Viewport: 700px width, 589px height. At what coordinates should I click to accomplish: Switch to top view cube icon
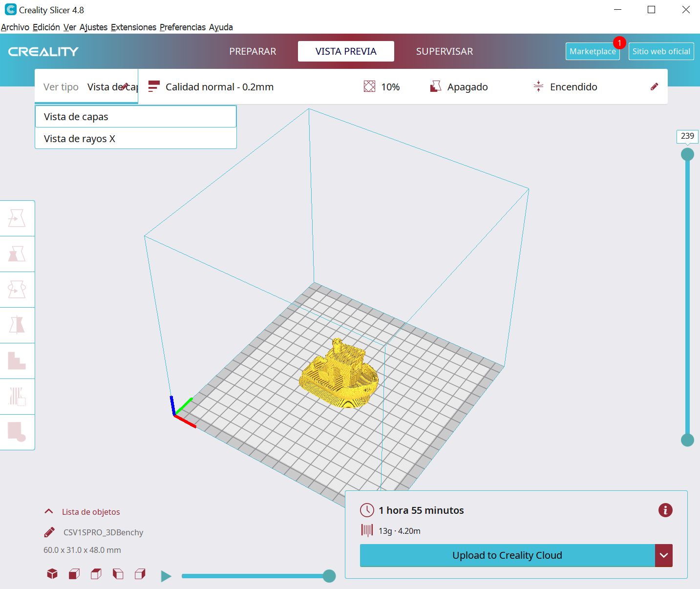tap(96, 574)
